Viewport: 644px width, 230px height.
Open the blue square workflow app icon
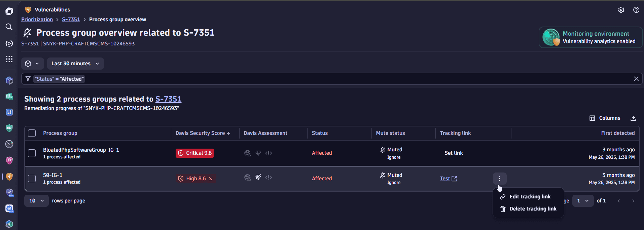[x=9, y=112]
